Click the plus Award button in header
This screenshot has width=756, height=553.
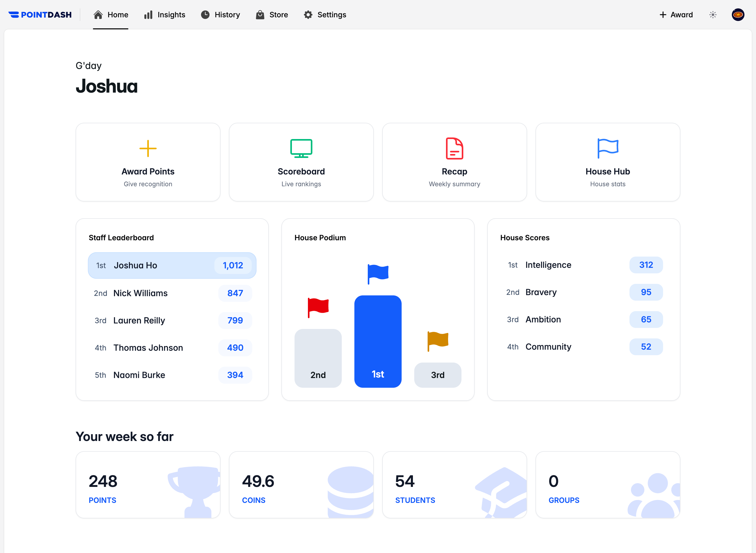pos(676,15)
